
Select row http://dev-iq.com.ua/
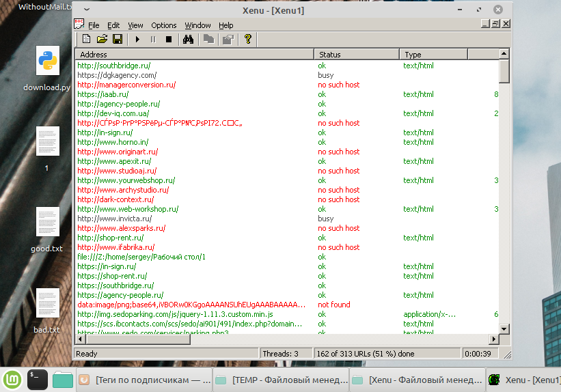click(x=287, y=113)
